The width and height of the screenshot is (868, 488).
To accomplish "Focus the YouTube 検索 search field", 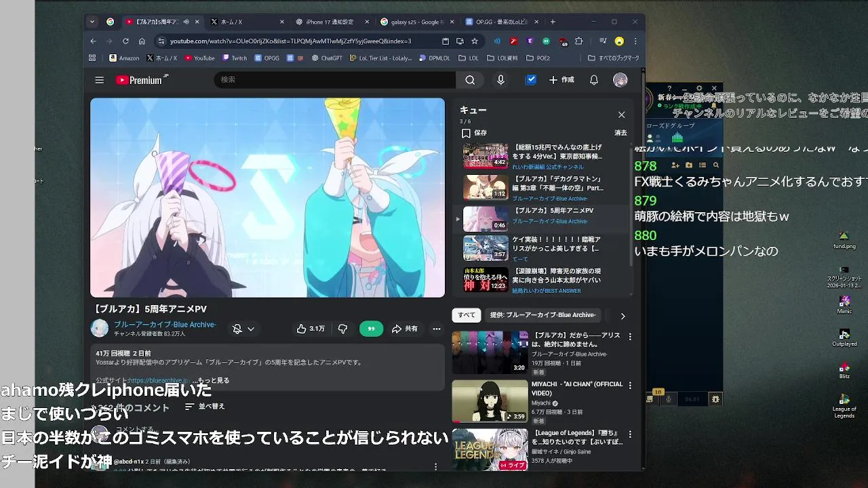I will [x=335, y=80].
